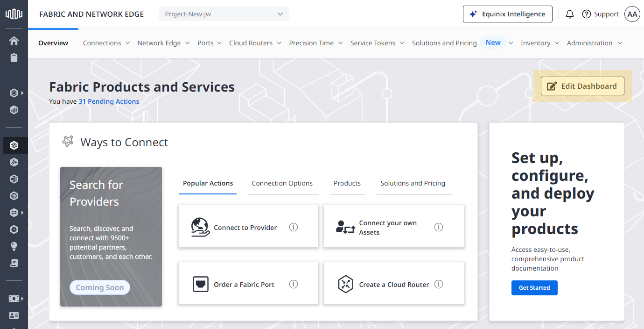Select the highlighted Fabric icon in the sidebar
Screen dimensions: 644x329
(x=14, y=145)
